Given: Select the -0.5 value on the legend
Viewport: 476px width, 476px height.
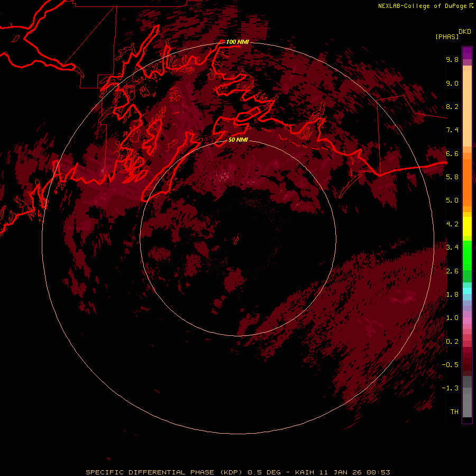Looking at the screenshot, I should pyautogui.click(x=450, y=365).
